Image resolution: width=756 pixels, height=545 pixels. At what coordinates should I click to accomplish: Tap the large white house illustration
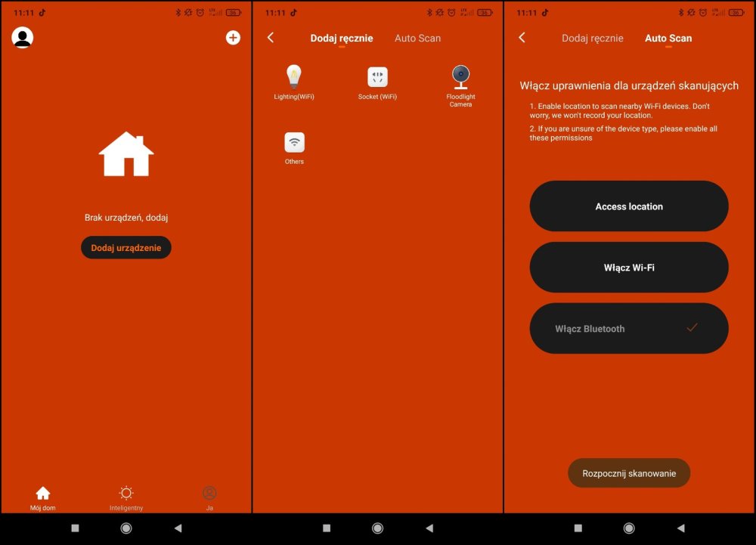[126, 154]
